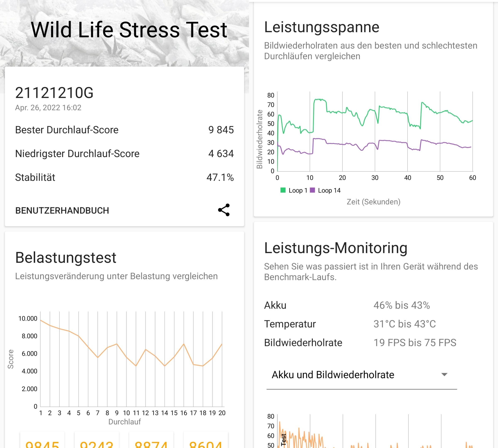The width and height of the screenshot is (498, 448).
Task: Tap the Niedrigster Durchlauf-Score label
Action: (x=77, y=154)
